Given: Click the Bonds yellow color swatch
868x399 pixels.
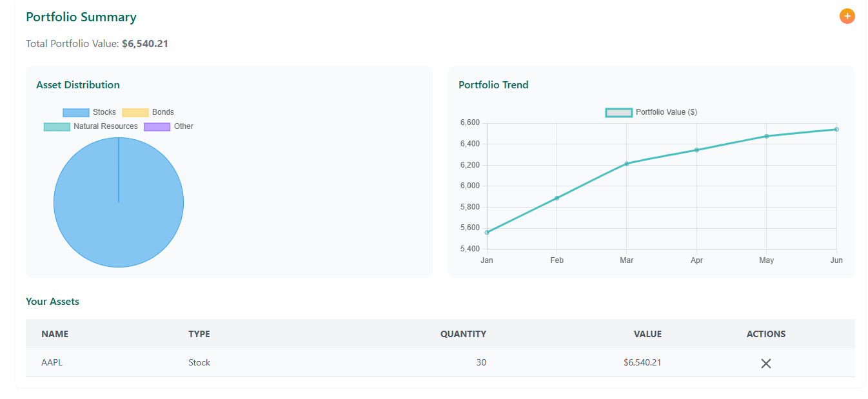Looking at the screenshot, I should [x=135, y=112].
